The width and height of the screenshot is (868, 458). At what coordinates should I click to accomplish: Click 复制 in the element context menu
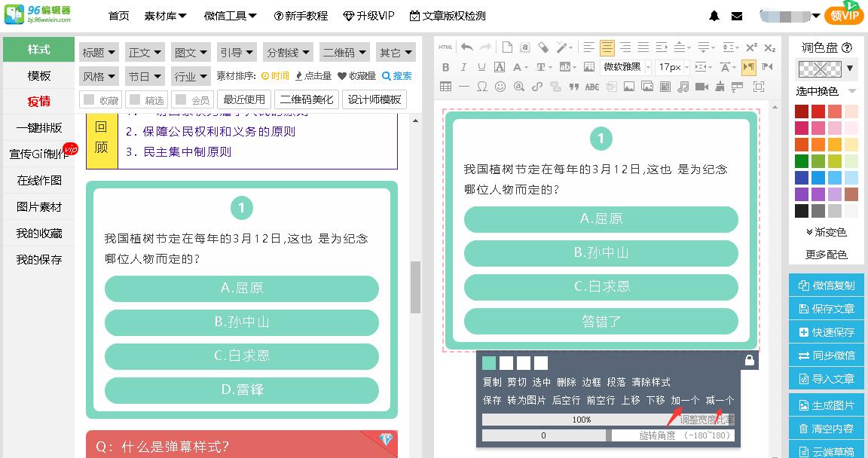(x=492, y=382)
